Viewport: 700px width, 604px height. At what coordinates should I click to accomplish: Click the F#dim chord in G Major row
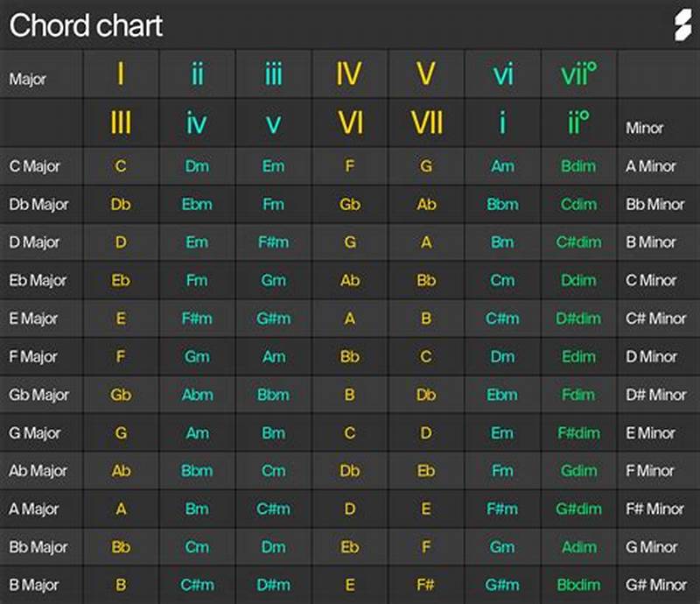(579, 432)
